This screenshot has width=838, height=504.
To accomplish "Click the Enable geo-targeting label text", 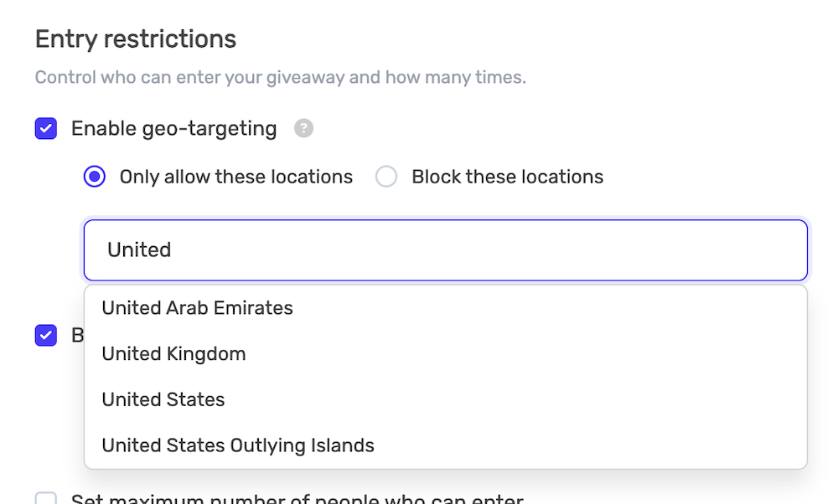I will click(173, 129).
